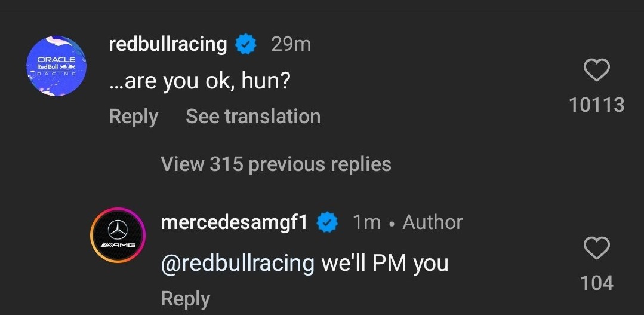Open the mercedesamgf1 username link
This screenshot has height=315, width=644.
[234, 222]
